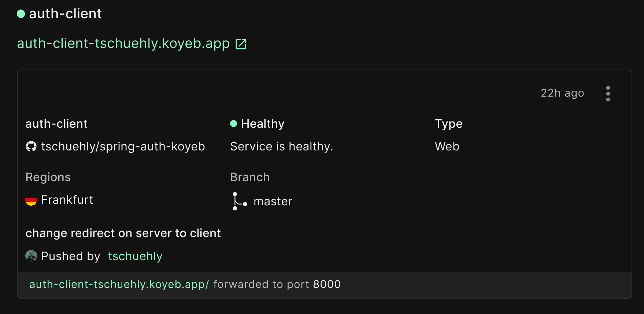
Task: Select the auth-client service name in card
Action: (x=56, y=124)
